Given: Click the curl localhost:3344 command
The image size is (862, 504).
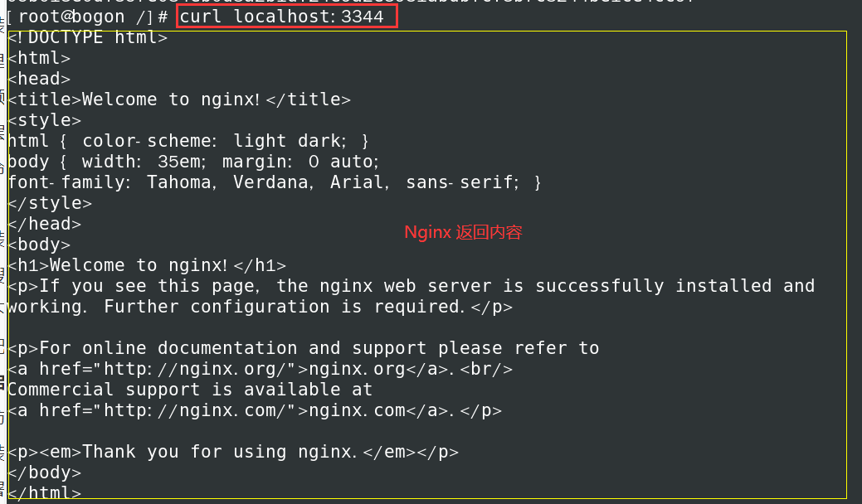Looking at the screenshot, I should pos(281,17).
